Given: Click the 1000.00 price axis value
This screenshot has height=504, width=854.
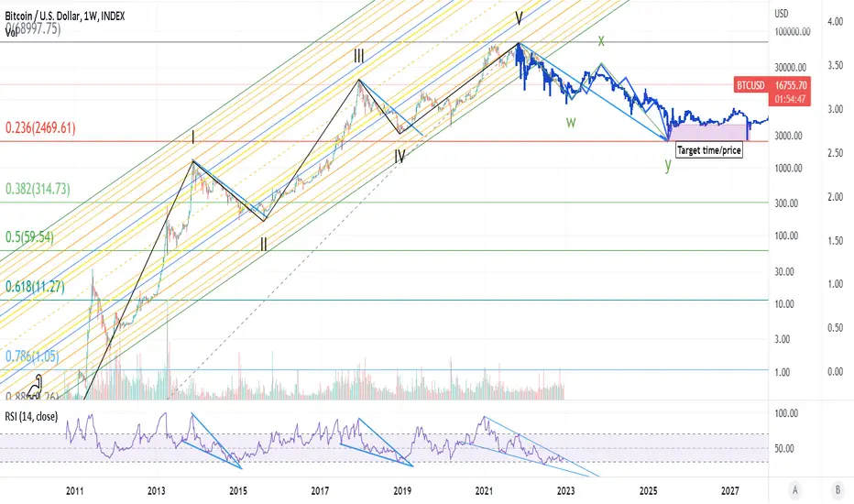Looking at the screenshot, I should [x=789, y=169].
